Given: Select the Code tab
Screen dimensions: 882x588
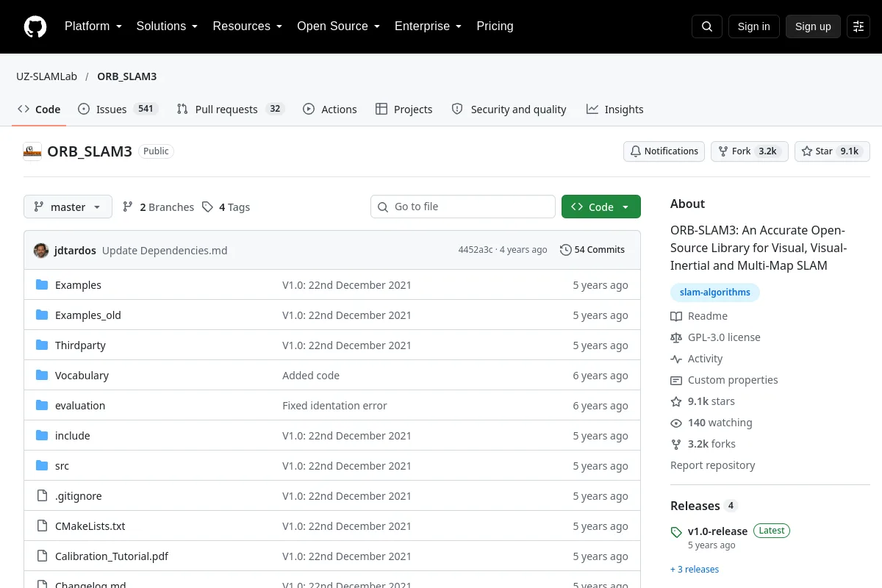Looking at the screenshot, I should [39, 110].
